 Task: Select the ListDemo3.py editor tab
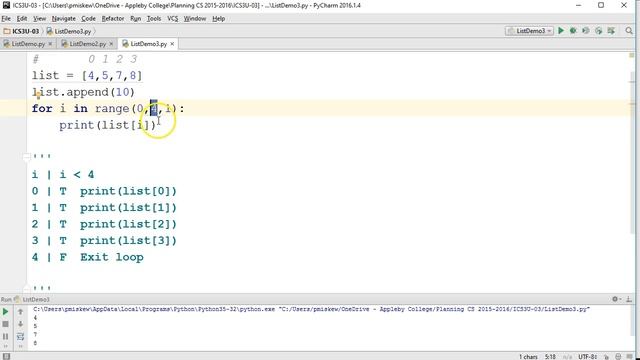coord(148,44)
